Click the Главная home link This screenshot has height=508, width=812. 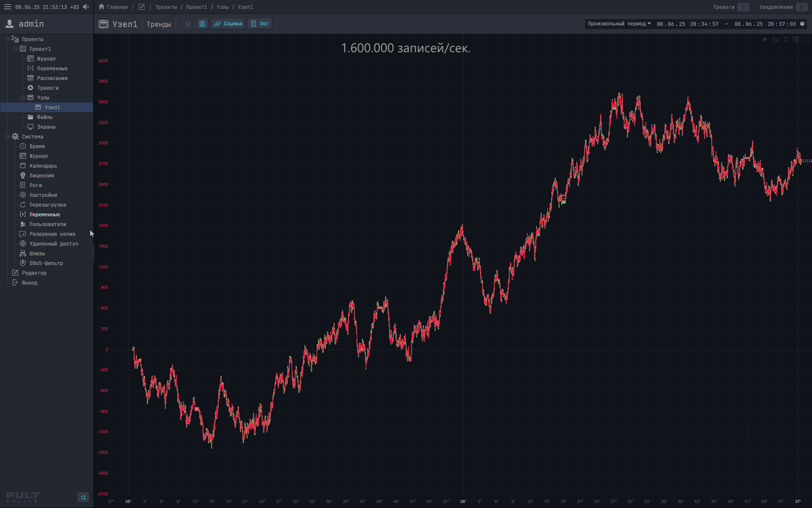113,7
